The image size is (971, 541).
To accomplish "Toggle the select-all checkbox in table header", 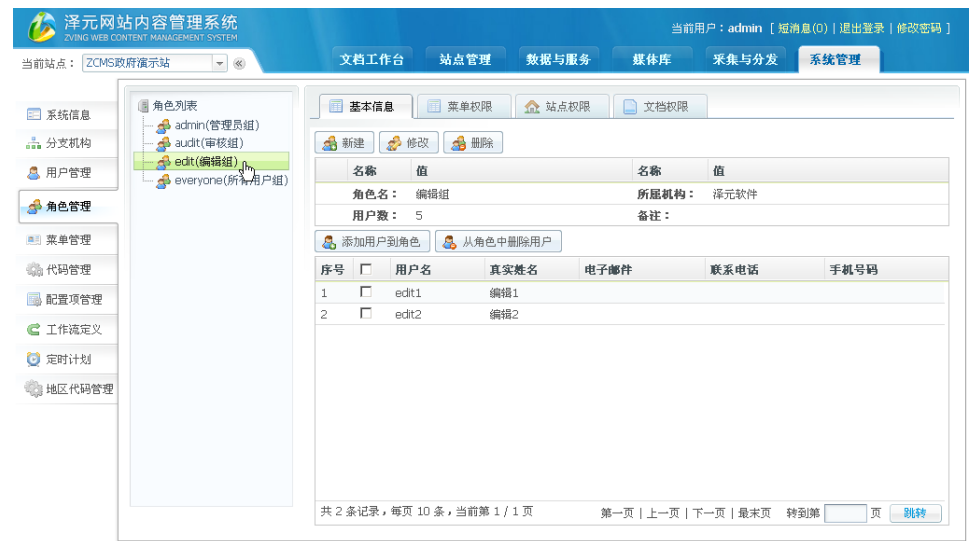I will tap(366, 269).
